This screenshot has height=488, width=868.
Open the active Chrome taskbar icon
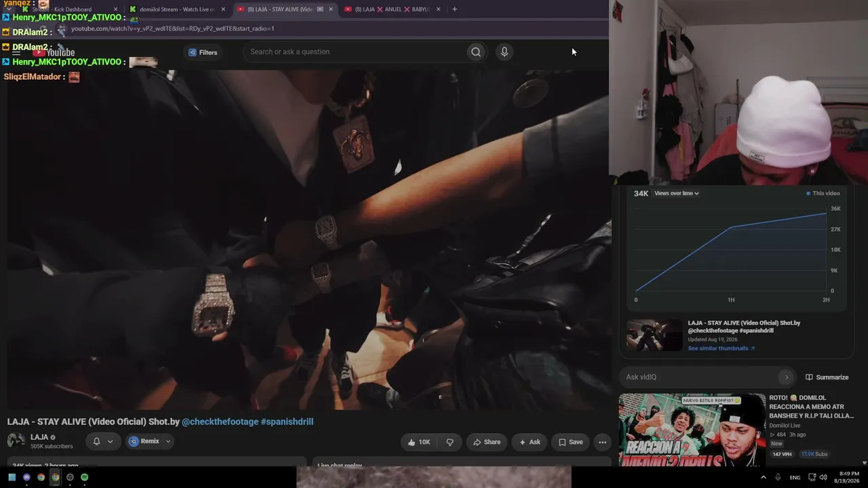click(x=56, y=477)
